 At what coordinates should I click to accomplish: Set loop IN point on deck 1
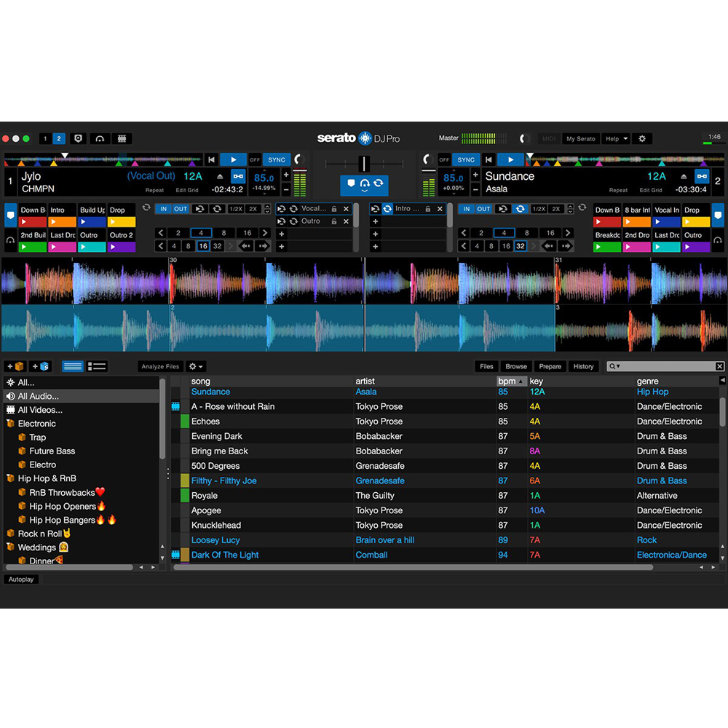coord(163,209)
